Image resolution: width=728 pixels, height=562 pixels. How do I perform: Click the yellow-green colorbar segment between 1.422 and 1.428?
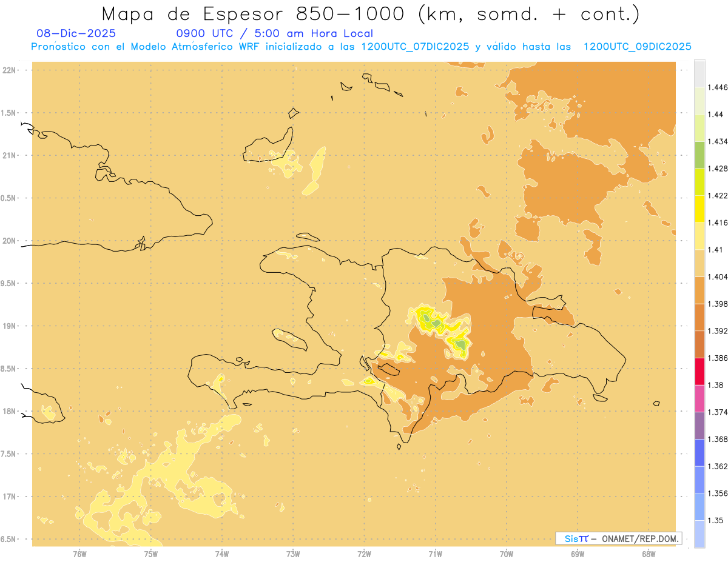pos(699,182)
